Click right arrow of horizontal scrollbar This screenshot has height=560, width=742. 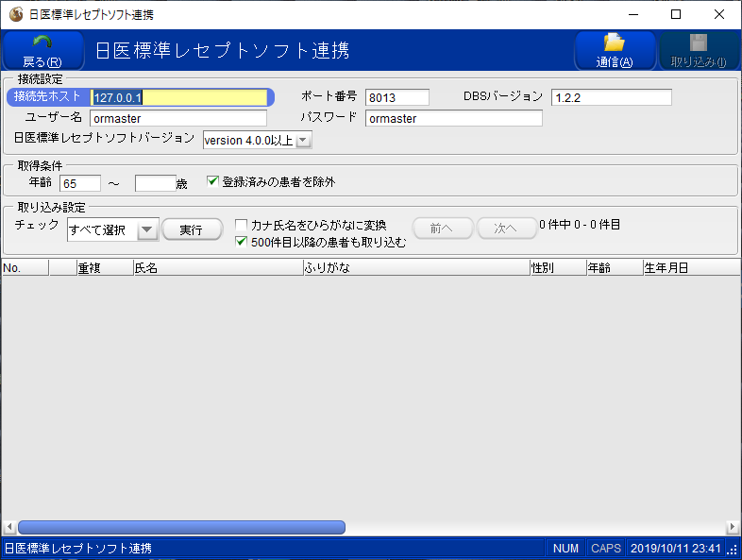tap(733, 527)
